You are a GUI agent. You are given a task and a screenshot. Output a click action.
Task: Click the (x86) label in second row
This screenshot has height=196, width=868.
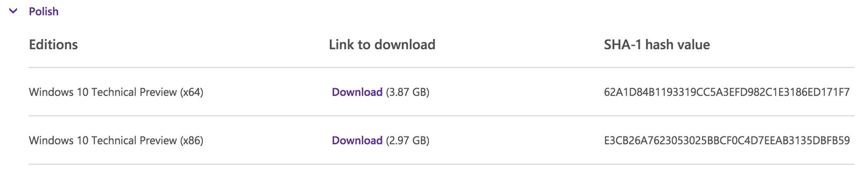point(192,140)
